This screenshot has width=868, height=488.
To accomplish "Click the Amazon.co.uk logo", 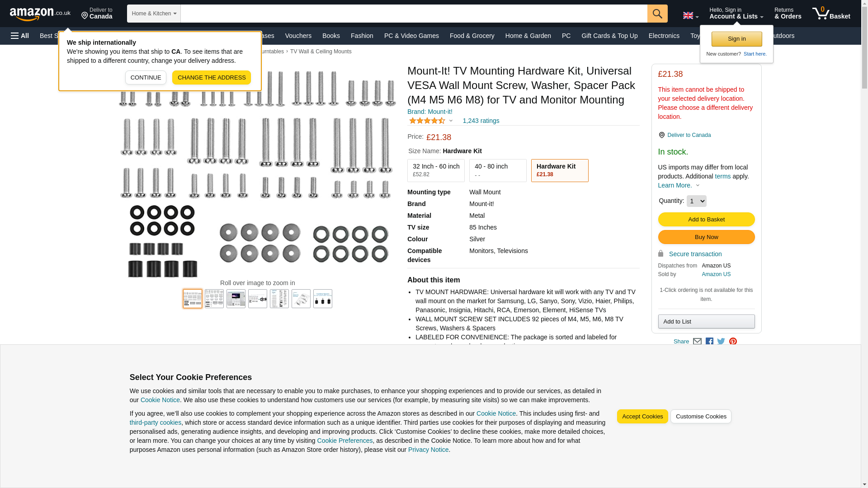I will [40, 14].
